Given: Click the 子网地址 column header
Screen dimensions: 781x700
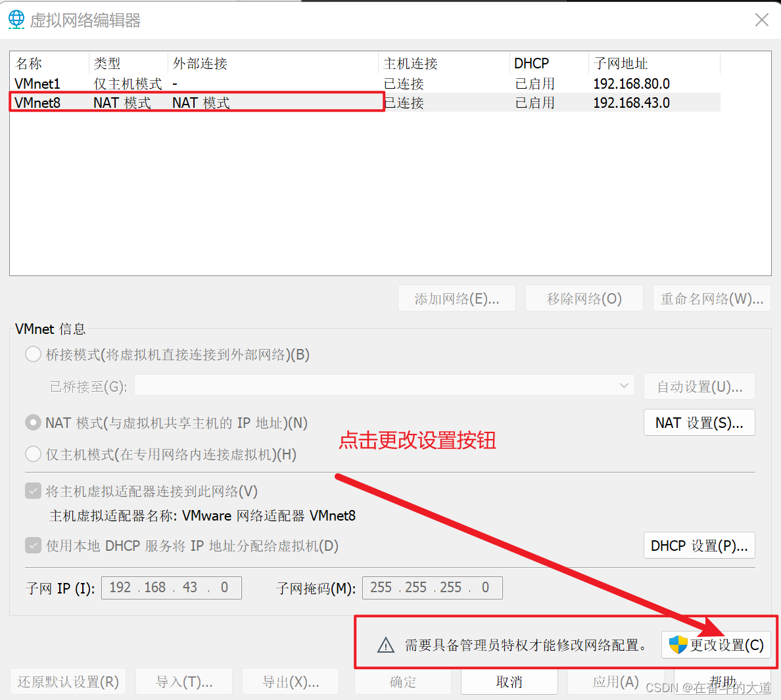Looking at the screenshot, I should 655,63.
